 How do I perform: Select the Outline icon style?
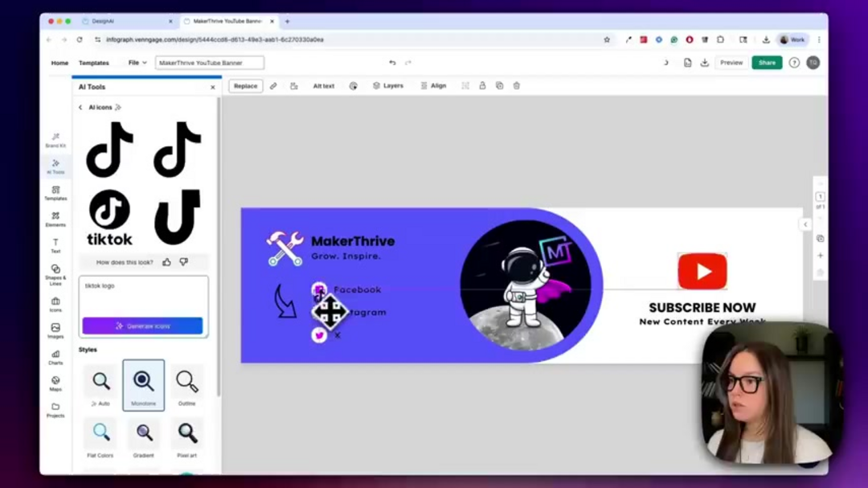pos(186,384)
